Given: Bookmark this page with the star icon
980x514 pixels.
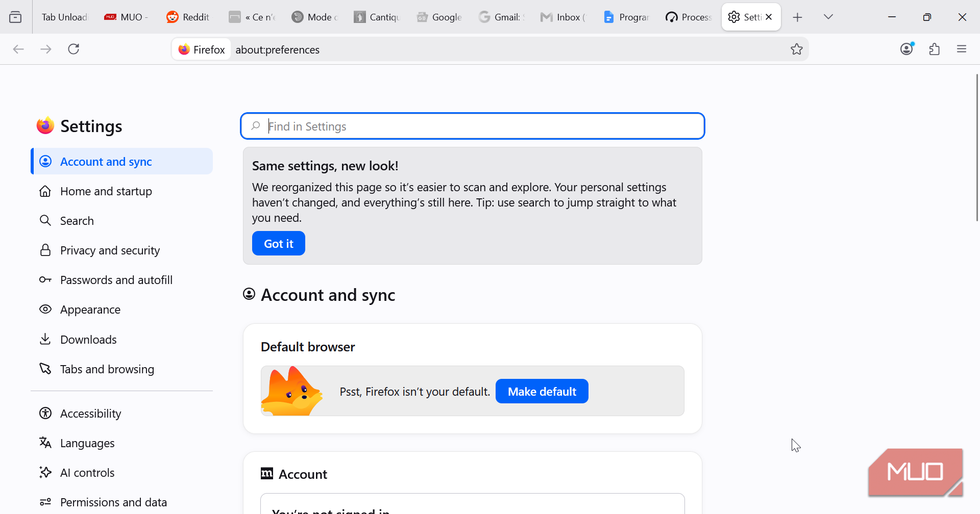Looking at the screenshot, I should pyautogui.click(x=797, y=49).
